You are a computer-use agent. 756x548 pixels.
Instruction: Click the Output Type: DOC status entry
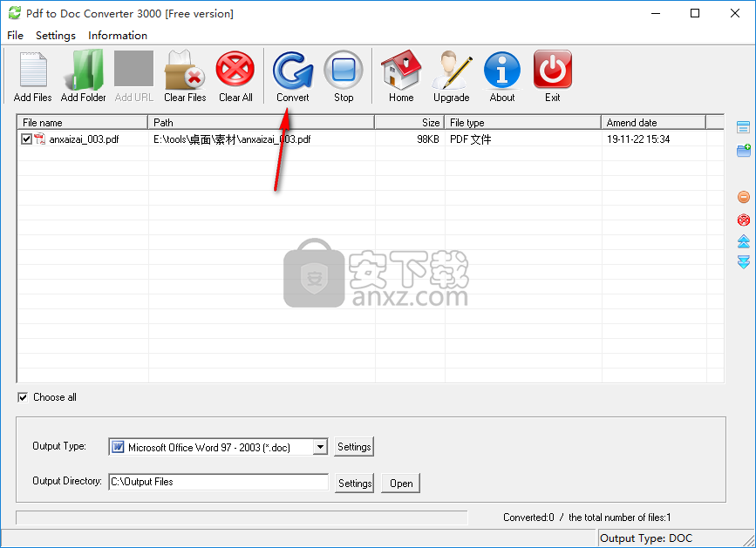(646, 538)
